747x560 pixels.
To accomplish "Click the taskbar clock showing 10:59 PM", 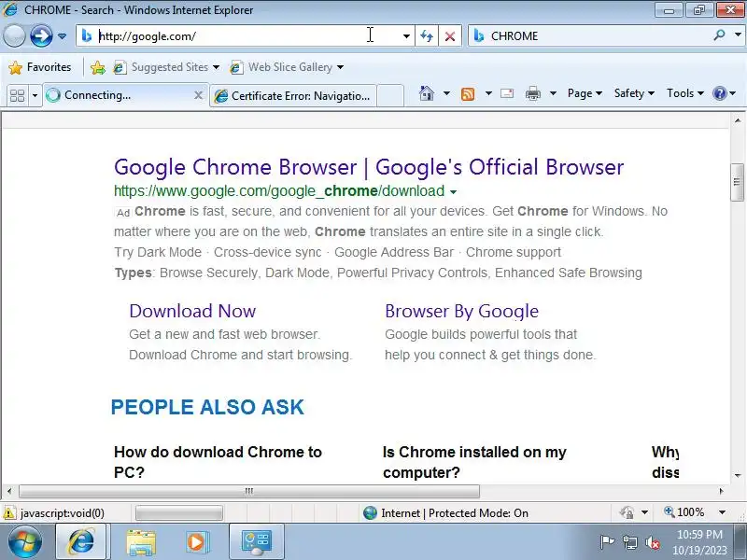I will tap(699, 542).
